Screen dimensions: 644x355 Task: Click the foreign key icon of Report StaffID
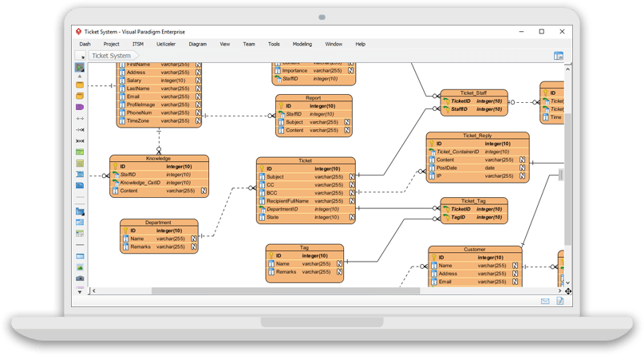[282, 114]
